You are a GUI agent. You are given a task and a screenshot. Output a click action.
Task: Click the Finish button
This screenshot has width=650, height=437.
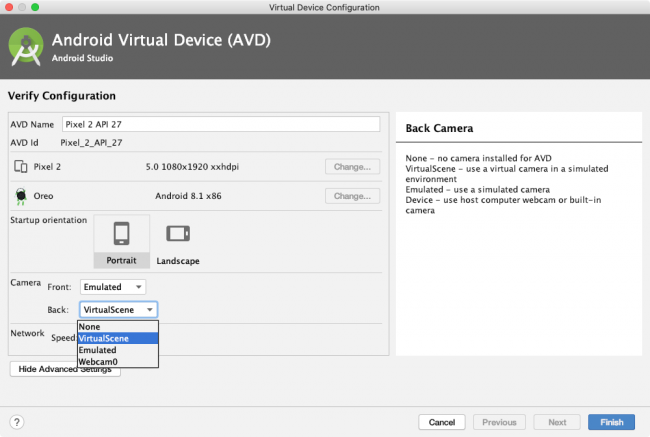click(x=611, y=422)
